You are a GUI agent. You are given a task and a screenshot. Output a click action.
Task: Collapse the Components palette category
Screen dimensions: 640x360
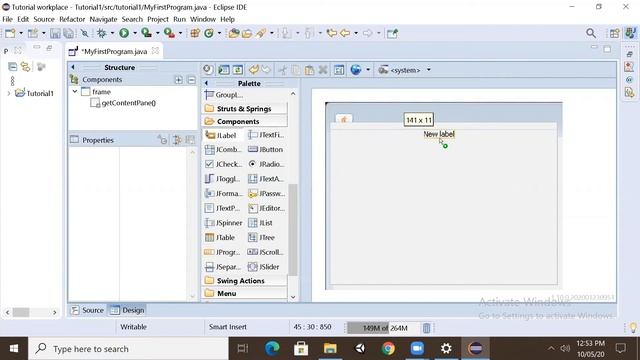pos(244,122)
